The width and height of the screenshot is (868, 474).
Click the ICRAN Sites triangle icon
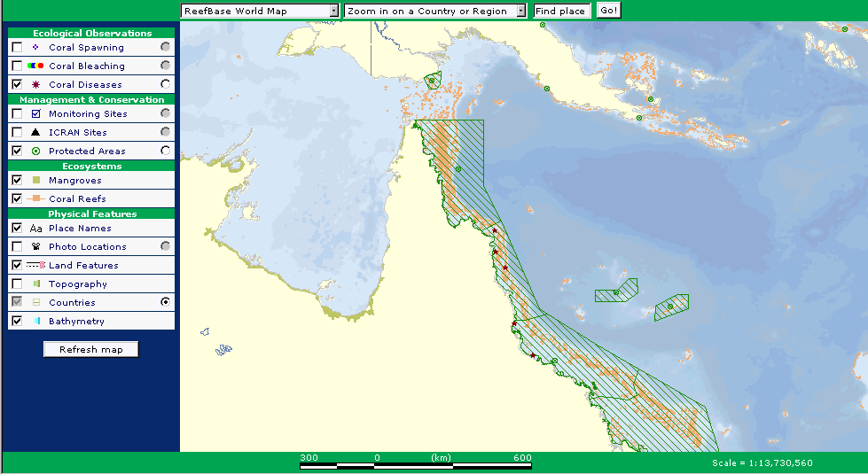point(35,133)
